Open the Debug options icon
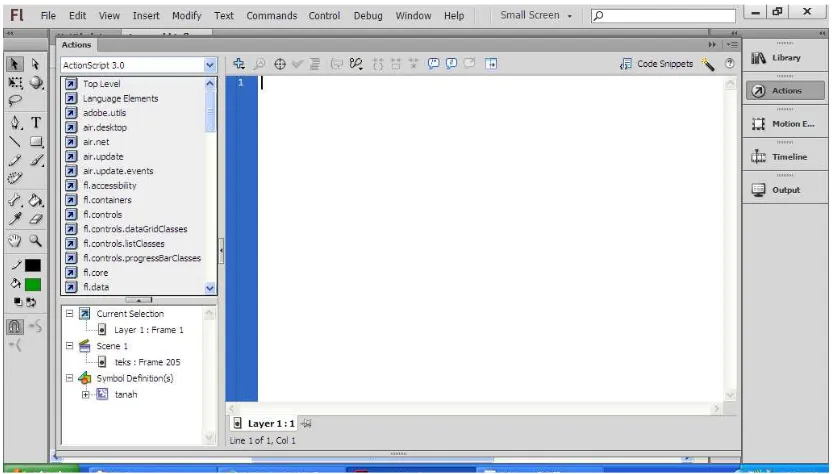The width and height of the screenshot is (832, 474). click(x=356, y=64)
